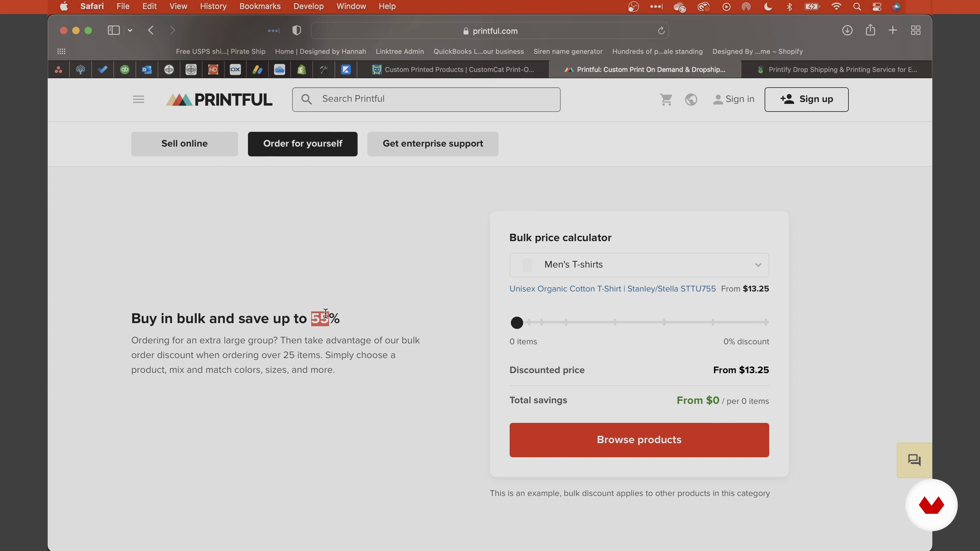Open the Printful hamburger menu

[x=139, y=100]
